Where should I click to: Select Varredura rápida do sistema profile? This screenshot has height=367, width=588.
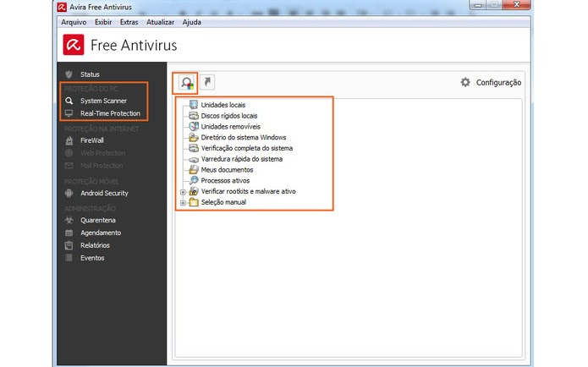tap(242, 159)
